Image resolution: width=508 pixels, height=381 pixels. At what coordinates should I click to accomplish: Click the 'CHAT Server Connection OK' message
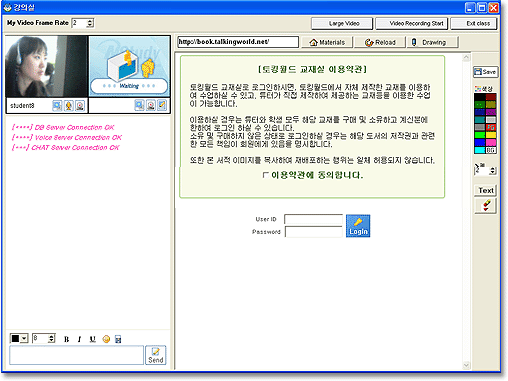[x=65, y=147]
